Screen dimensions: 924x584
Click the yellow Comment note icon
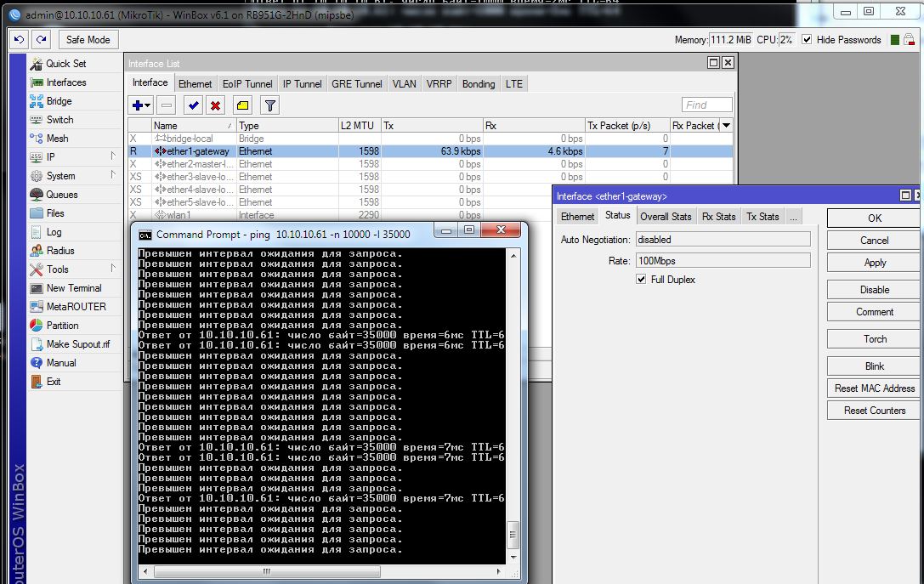242,105
